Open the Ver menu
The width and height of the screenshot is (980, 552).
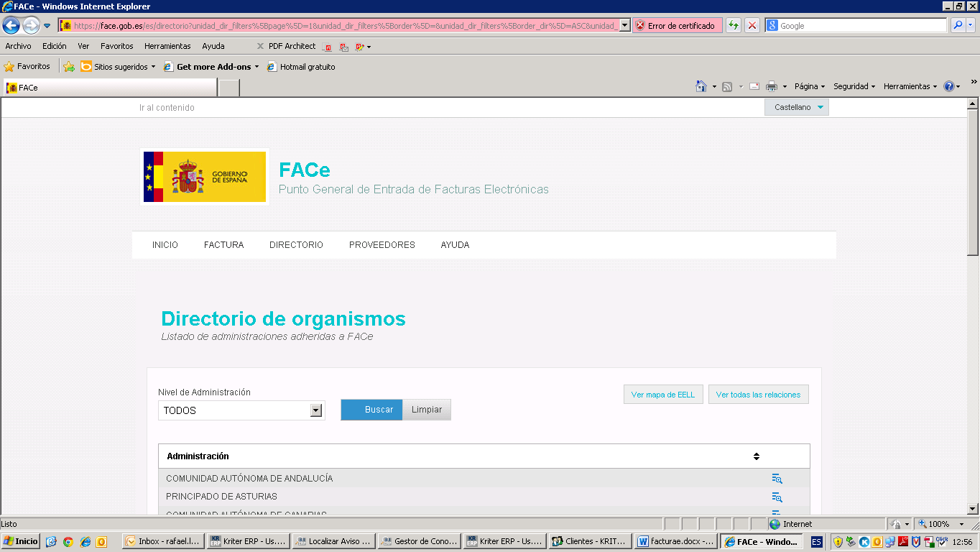83,46
